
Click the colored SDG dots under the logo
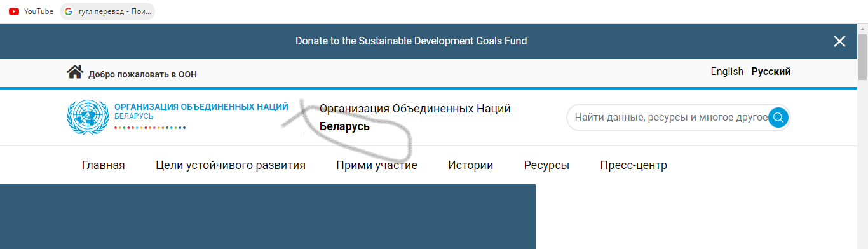[x=150, y=128]
